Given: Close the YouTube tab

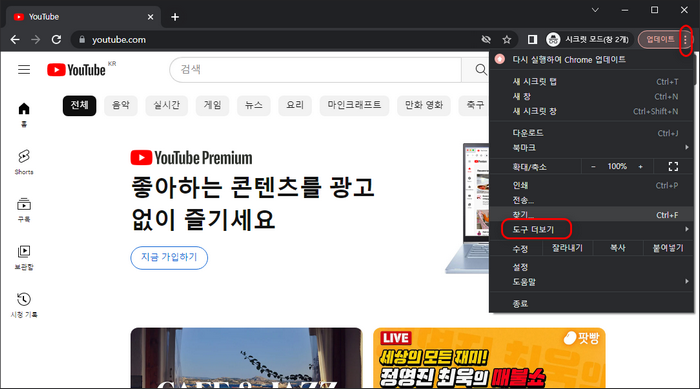Looking at the screenshot, I should click(x=150, y=17).
